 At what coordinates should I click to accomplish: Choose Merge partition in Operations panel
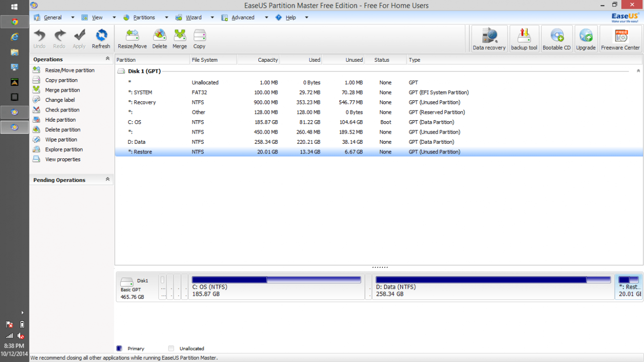pyautogui.click(x=56, y=90)
